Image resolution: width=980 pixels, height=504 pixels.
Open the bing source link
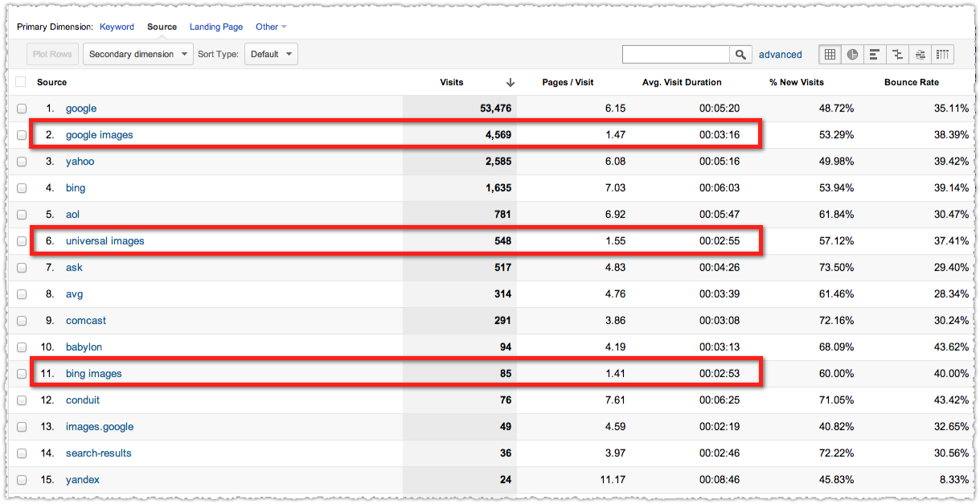tap(76, 188)
